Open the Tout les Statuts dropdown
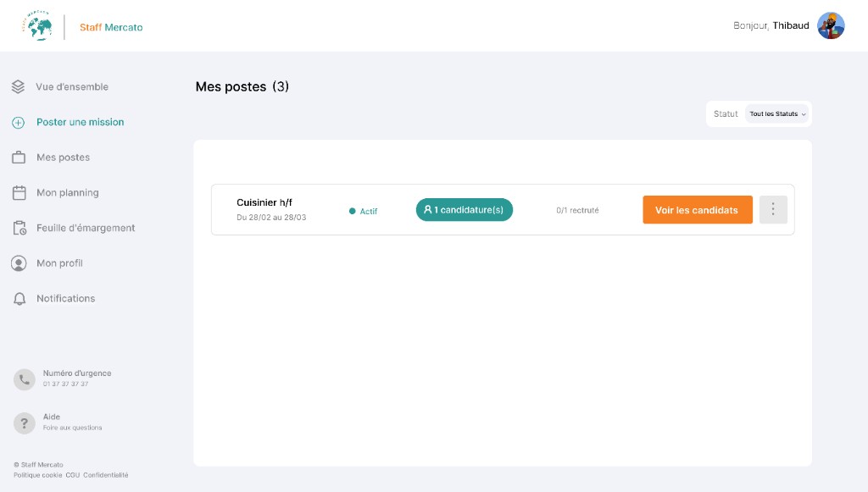This screenshot has width=868, height=492. tap(777, 113)
